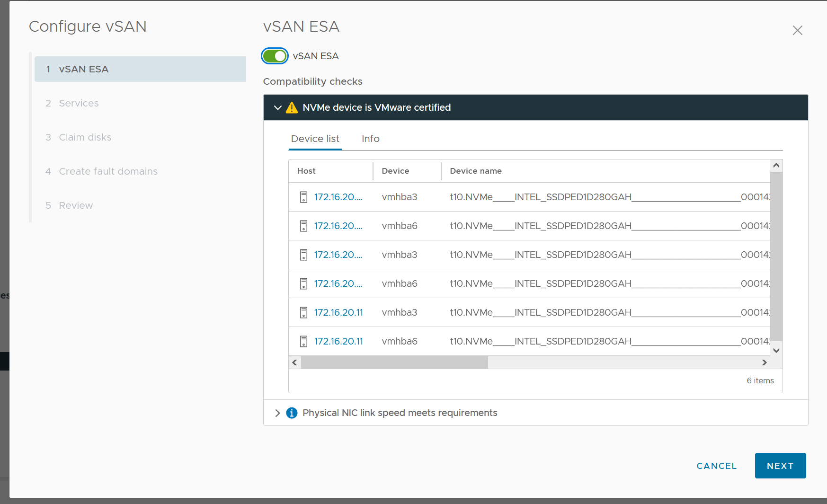The image size is (827, 504).
Task: Click the horizontal scroll left arrow
Action: [295, 363]
